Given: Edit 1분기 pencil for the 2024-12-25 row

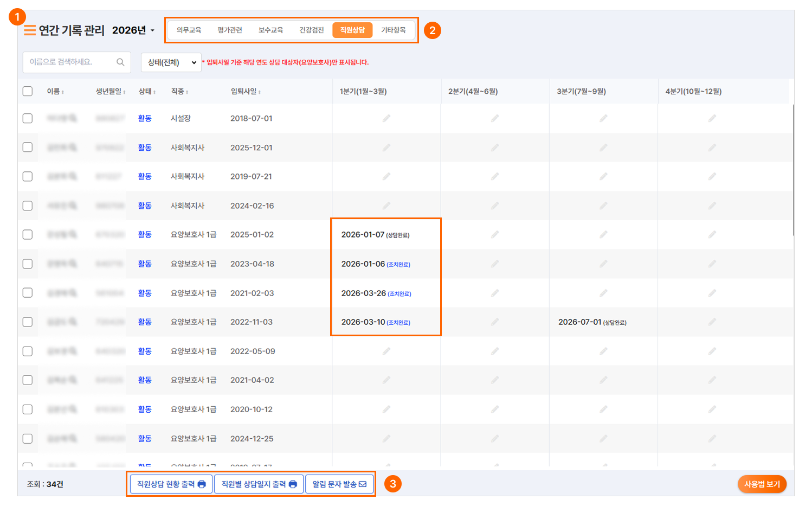Looking at the screenshot, I should point(386,438).
